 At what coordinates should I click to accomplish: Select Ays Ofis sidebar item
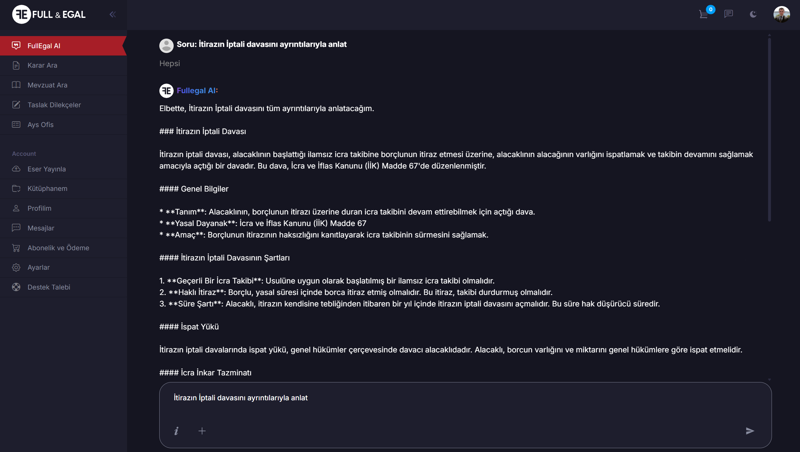tap(40, 125)
